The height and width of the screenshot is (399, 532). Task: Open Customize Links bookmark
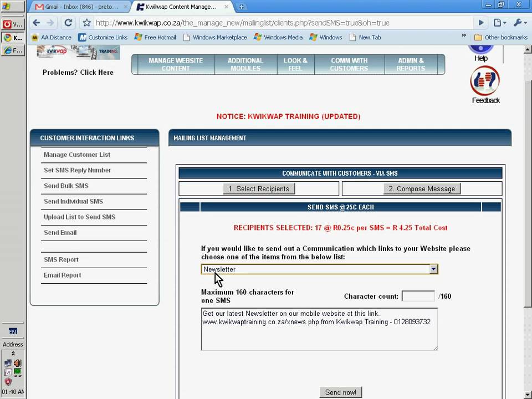(103, 37)
